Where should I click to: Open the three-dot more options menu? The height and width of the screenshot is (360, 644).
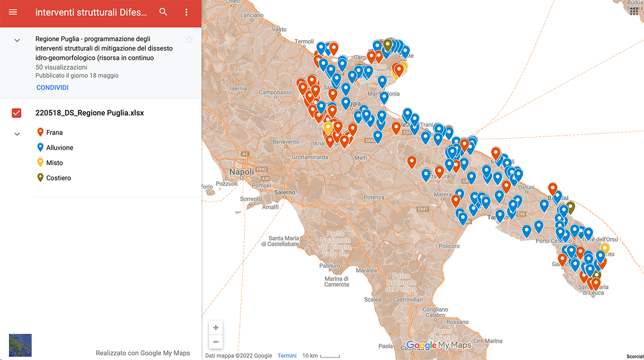pos(186,12)
